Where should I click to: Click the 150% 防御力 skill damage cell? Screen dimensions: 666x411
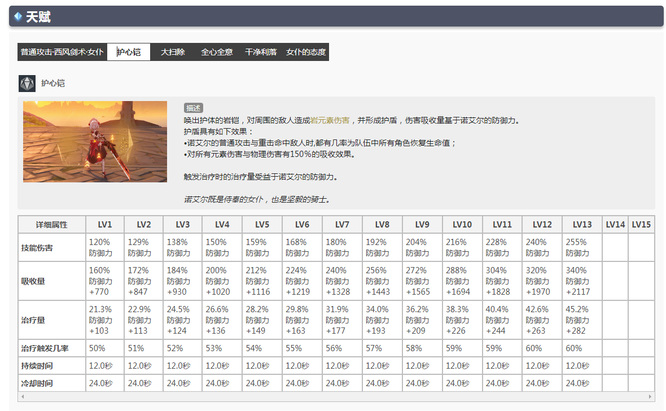coord(222,247)
